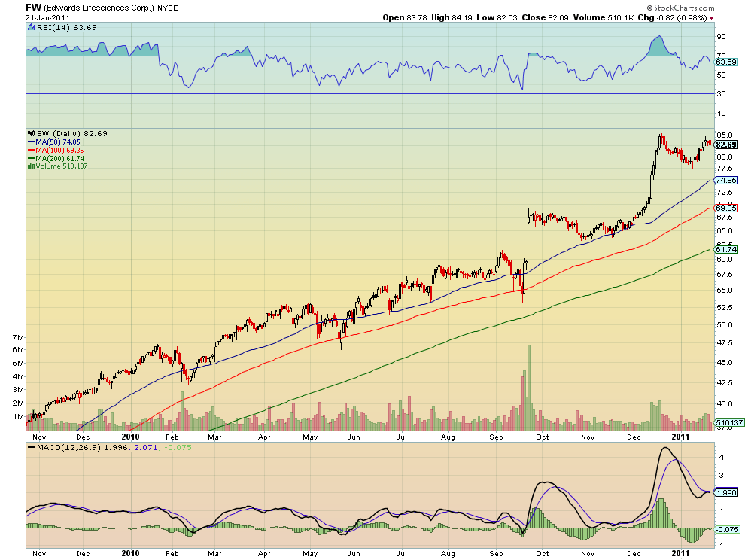Click the 90 level label on RSI axis

point(721,37)
